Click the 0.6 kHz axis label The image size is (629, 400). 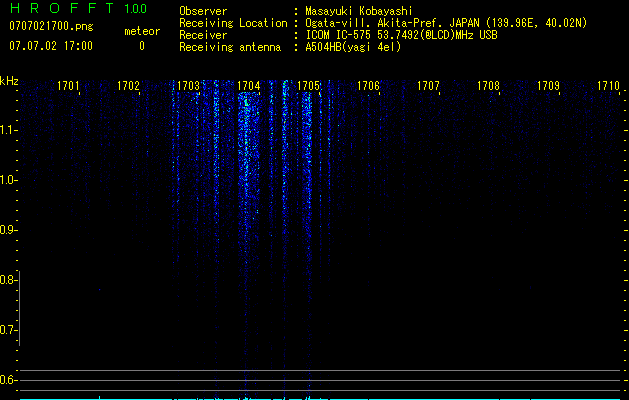(x=7, y=380)
